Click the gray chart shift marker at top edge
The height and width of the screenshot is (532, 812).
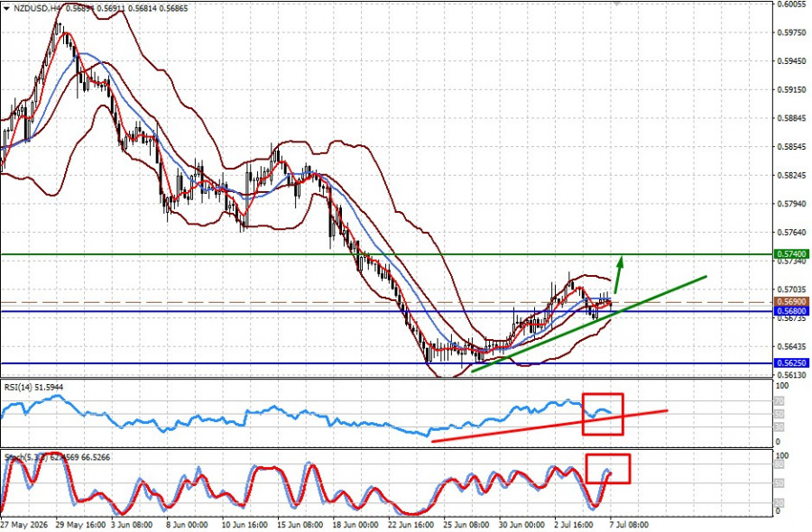pyautogui.click(x=615, y=3)
